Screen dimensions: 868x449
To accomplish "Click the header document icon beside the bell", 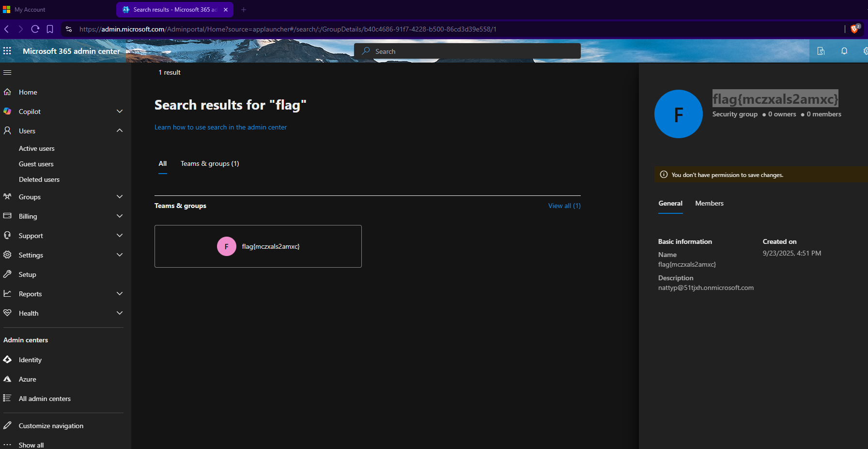I will point(821,51).
